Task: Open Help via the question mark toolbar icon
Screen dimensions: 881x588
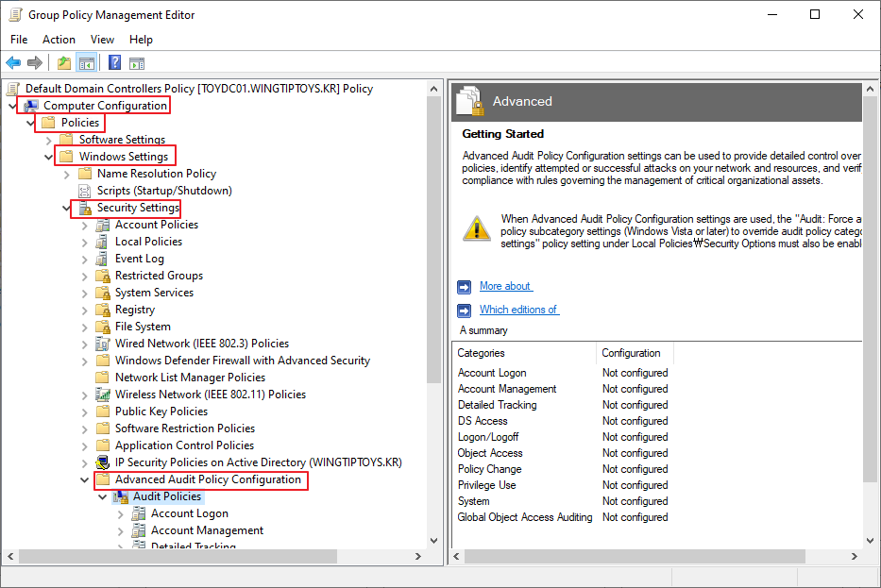Action: pyautogui.click(x=114, y=62)
